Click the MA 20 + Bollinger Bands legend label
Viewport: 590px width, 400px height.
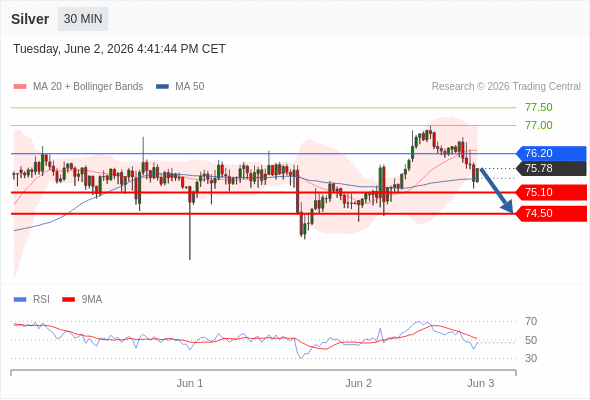[x=88, y=87]
